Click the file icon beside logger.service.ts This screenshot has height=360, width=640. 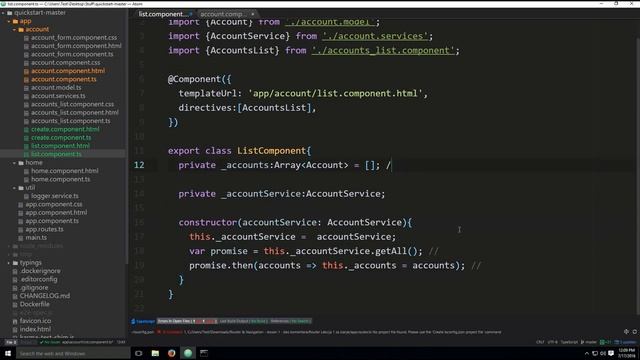point(26,196)
